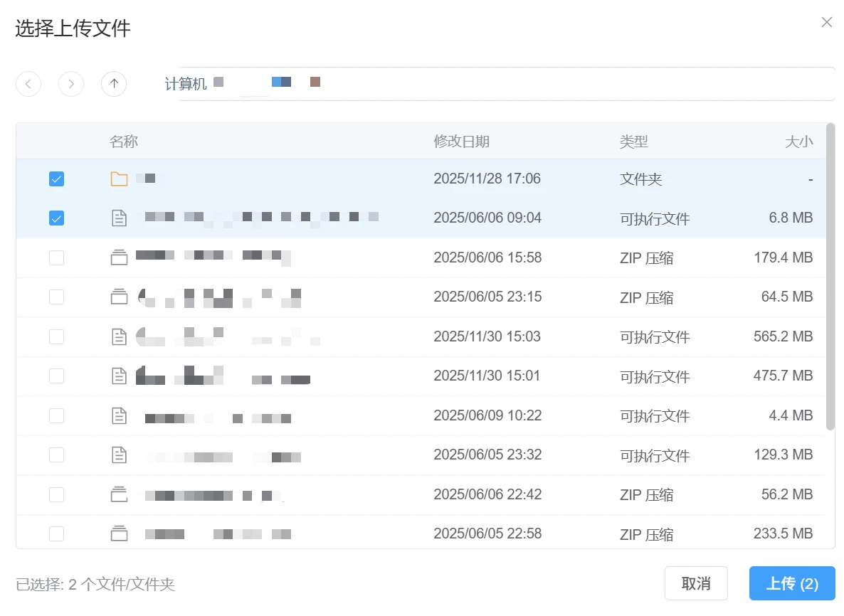Click the archive icon of the 56.2 MB ZIP
This screenshot has height=616, width=844.
click(x=119, y=494)
